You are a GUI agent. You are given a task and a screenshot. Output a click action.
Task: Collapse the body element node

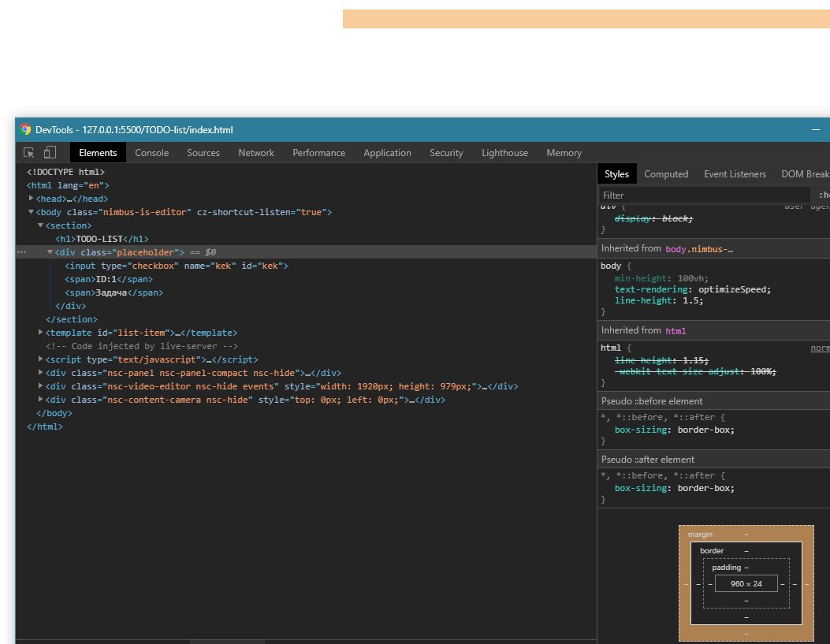click(32, 212)
